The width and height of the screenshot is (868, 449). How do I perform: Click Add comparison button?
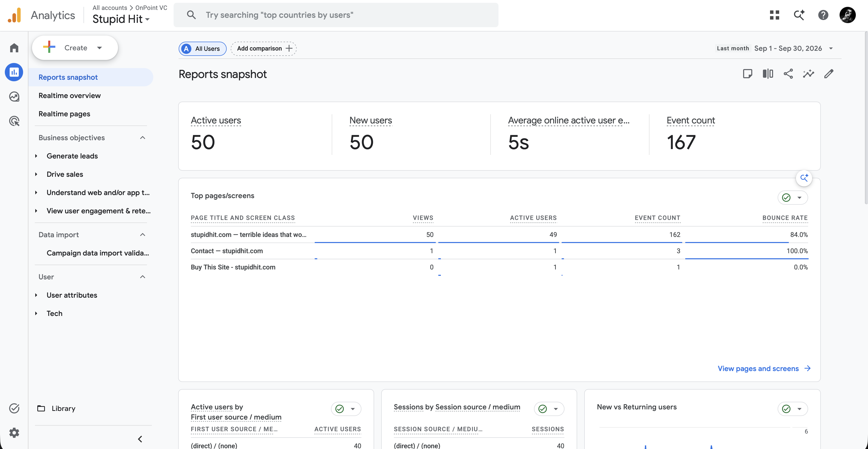coord(263,49)
